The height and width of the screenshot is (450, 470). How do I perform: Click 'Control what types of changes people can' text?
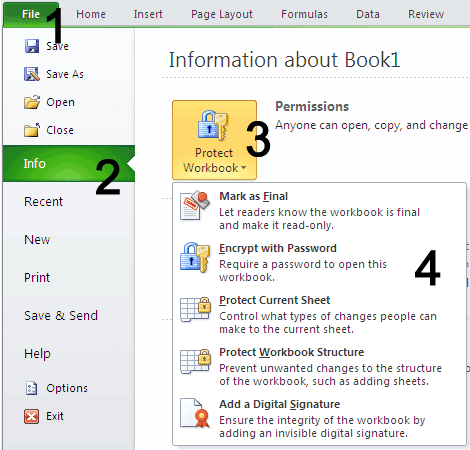[328, 316]
